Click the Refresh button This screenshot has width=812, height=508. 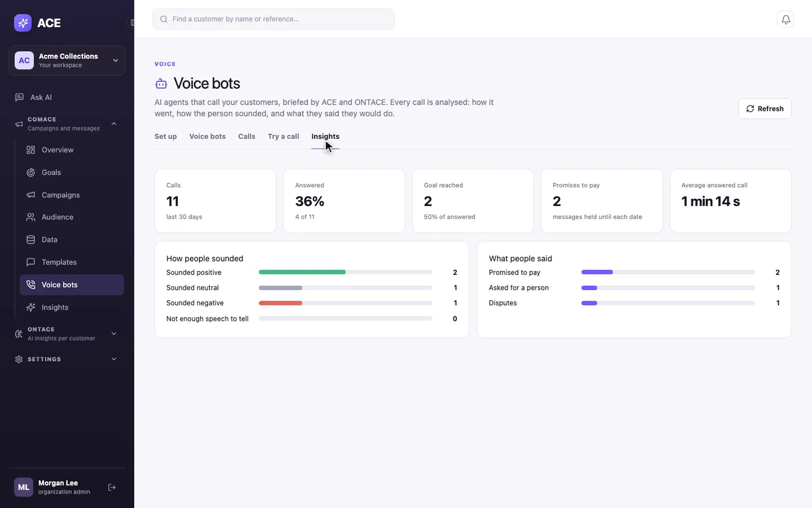pyautogui.click(x=765, y=109)
